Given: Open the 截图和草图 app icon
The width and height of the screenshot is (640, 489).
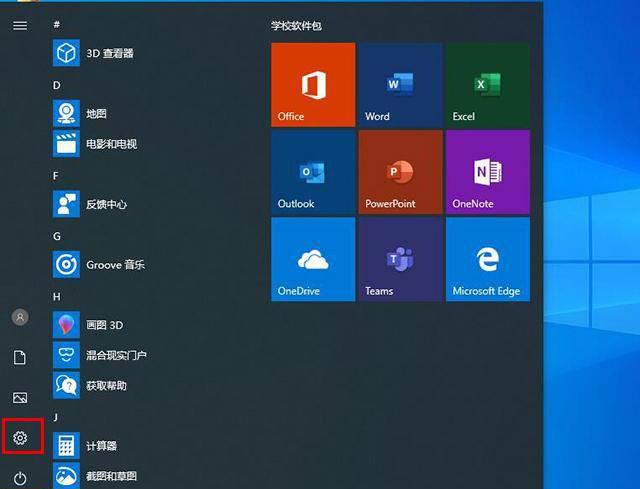Looking at the screenshot, I should (x=66, y=476).
